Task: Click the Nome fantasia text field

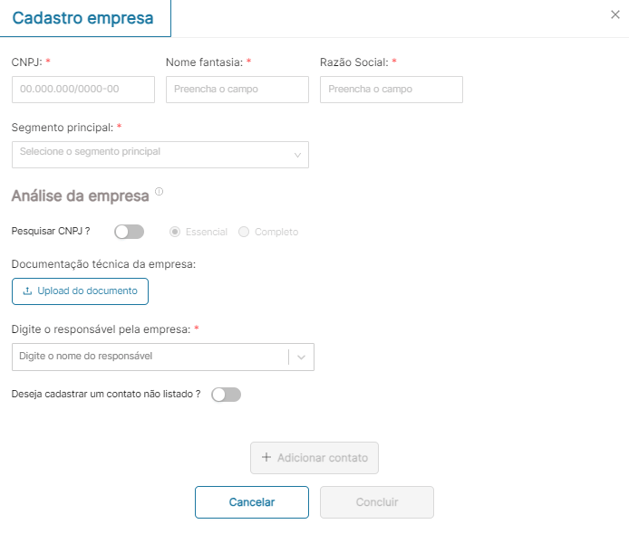Action: click(237, 90)
